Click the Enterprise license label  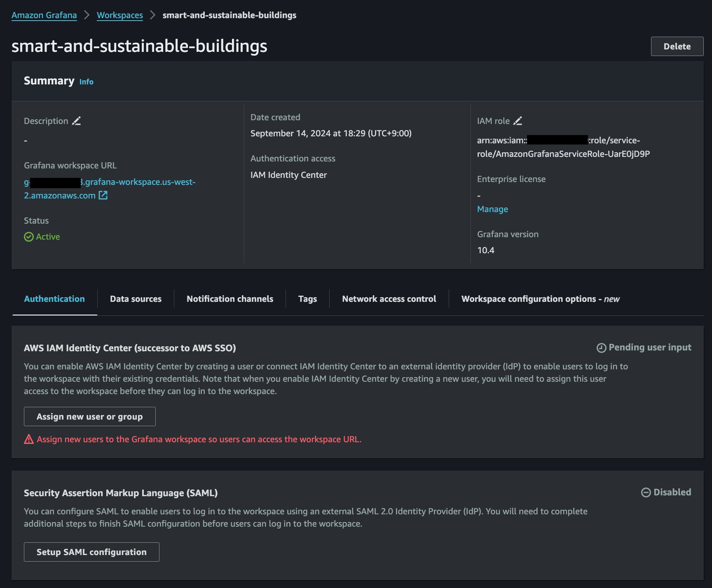511,179
